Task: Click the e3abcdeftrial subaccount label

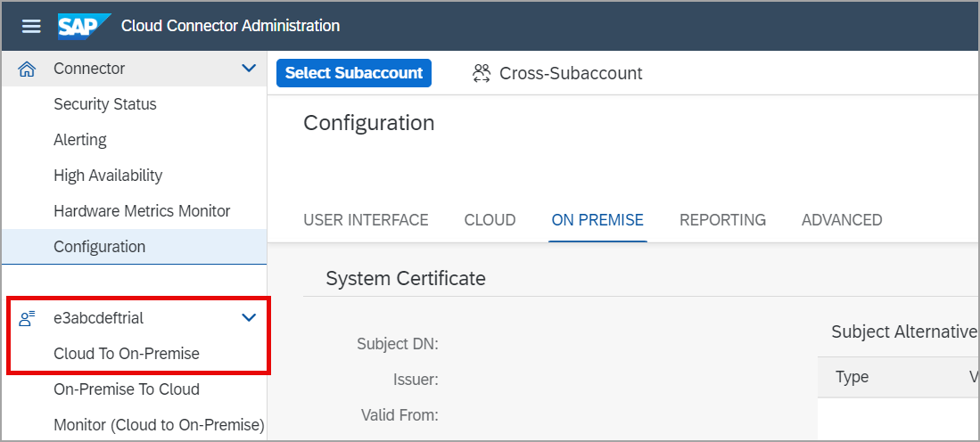Action: click(x=99, y=318)
